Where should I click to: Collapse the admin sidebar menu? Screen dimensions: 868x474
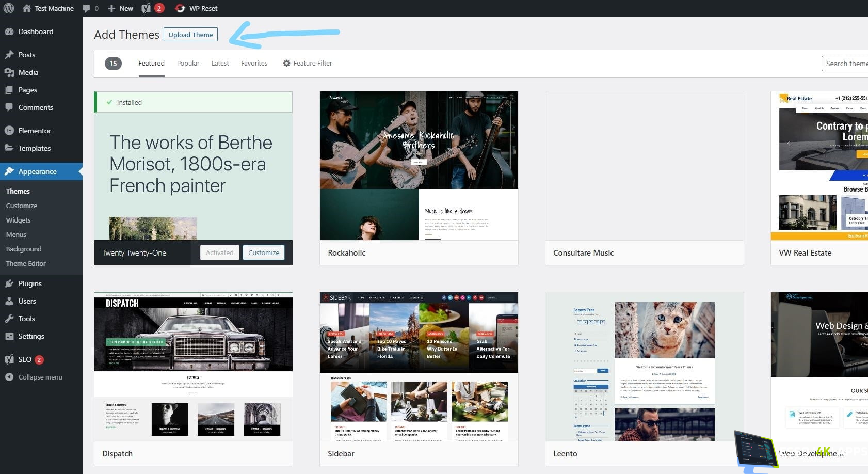(x=40, y=377)
